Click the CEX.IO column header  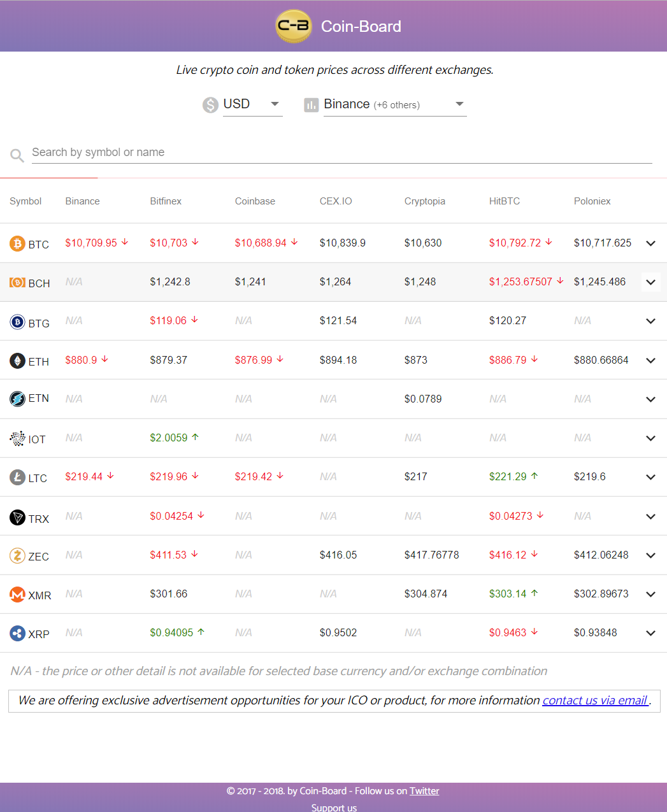tap(336, 201)
